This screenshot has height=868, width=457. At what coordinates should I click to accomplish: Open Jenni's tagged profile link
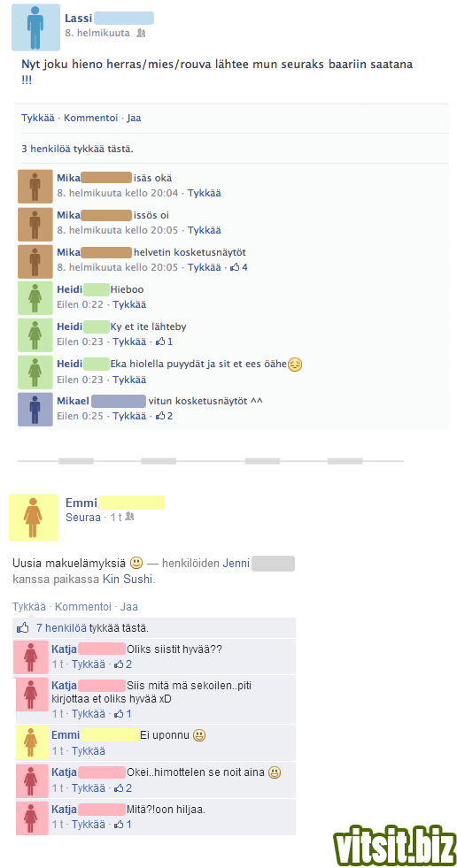(236, 564)
